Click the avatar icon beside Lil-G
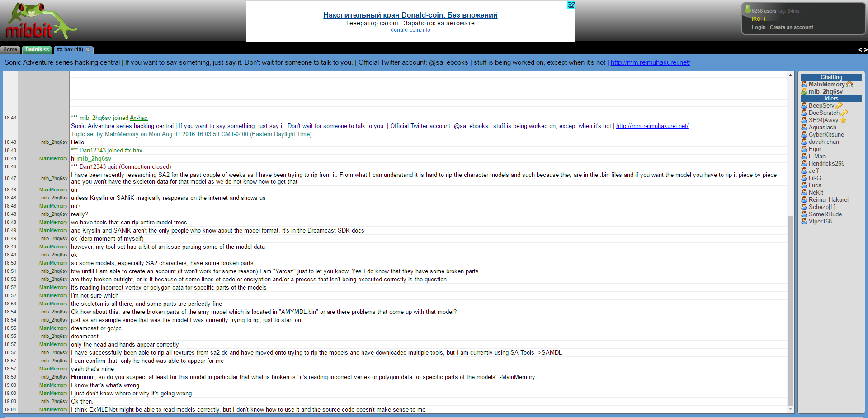The image size is (868, 418). click(804, 178)
